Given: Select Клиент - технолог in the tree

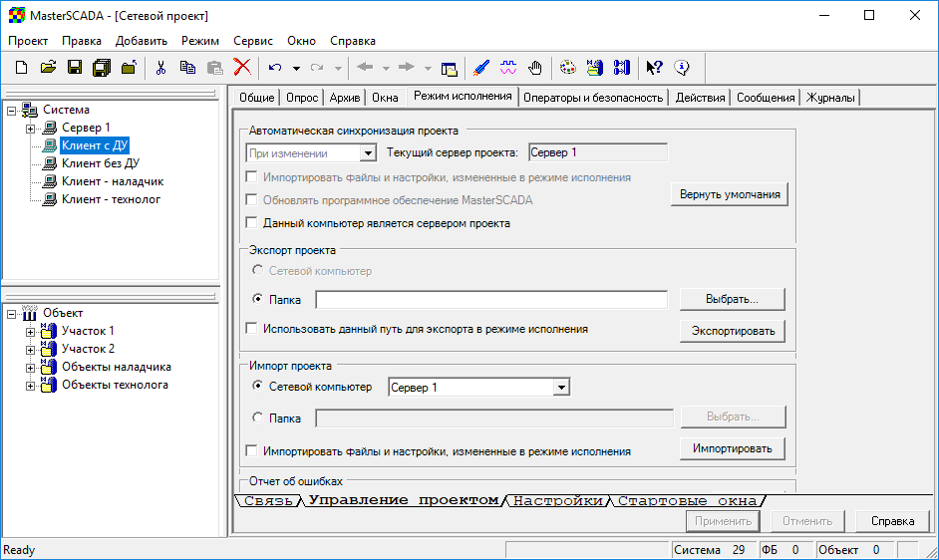Looking at the screenshot, I should [x=111, y=199].
